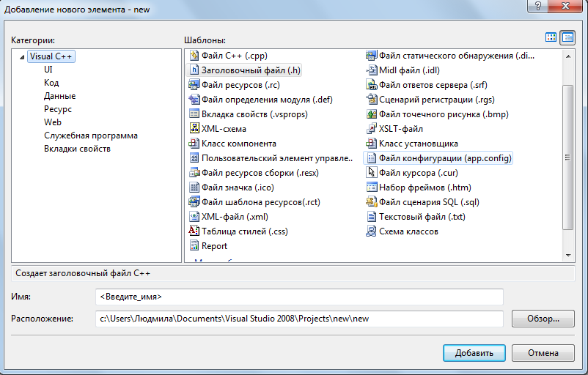Image resolution: width=588 pixels, height=375 pixels.
Task: Switch templates to small icons list view
Action: pyautogui.click(x=567, y=37)
